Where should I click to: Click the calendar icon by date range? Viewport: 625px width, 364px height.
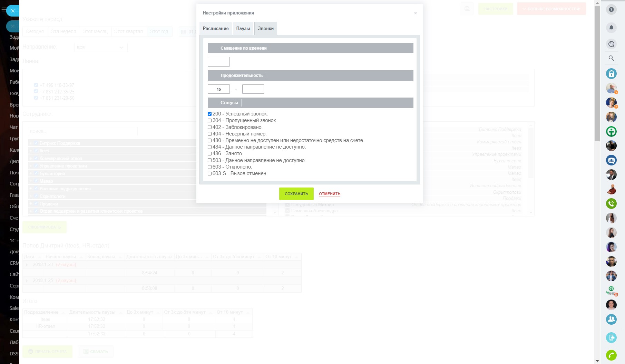(x=183, y=32)
